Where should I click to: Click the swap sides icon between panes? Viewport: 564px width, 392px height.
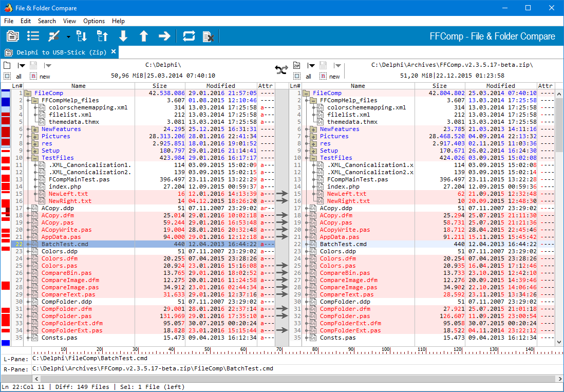pyautogui.click(x=281, y=70)
